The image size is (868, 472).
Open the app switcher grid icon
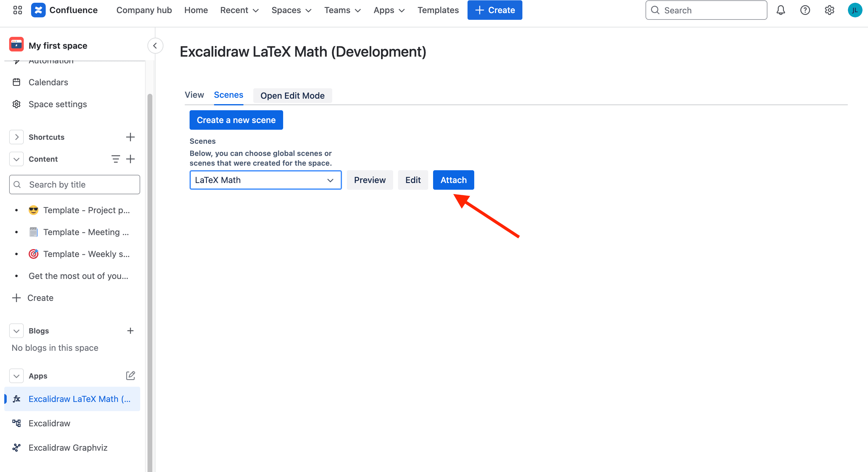click(x=17, y=10)
